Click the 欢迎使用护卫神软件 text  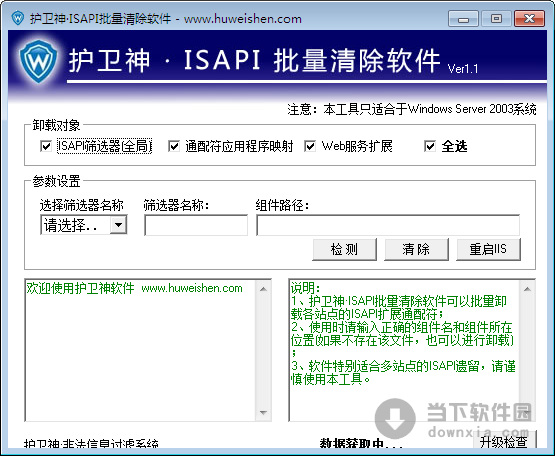(x=80, y=288)
